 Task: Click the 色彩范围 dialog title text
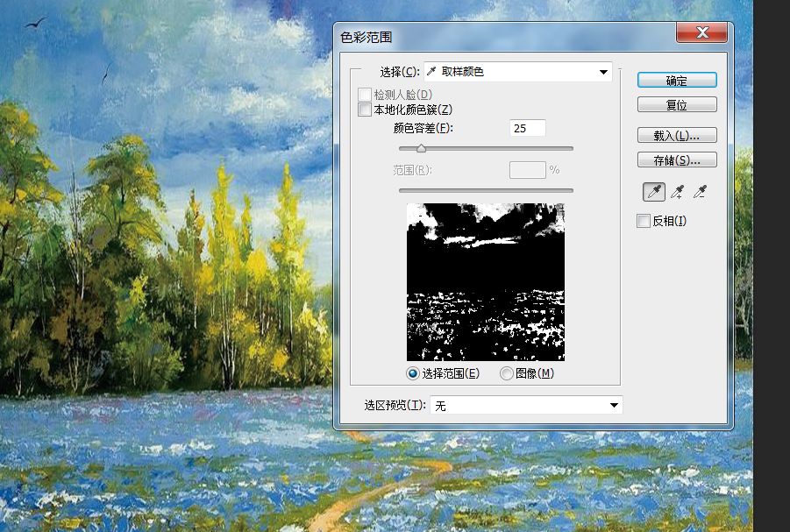click(367, 38)
